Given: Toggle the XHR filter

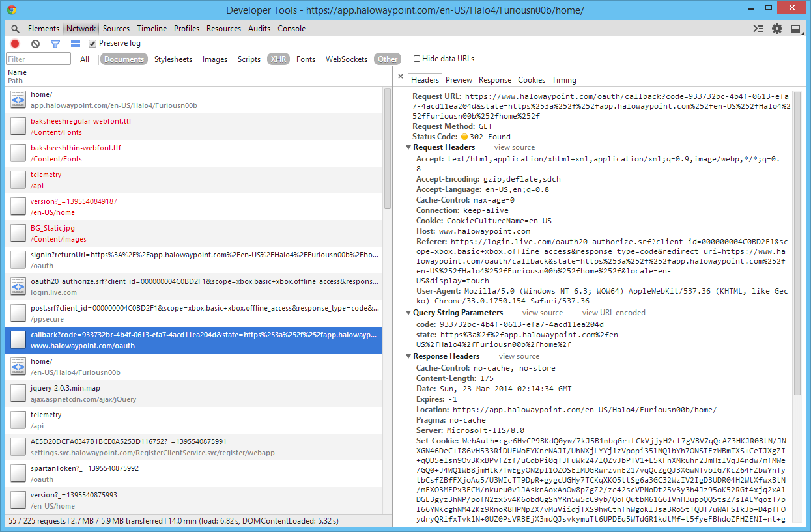Looking at the screenshot, I should [278, 59].
